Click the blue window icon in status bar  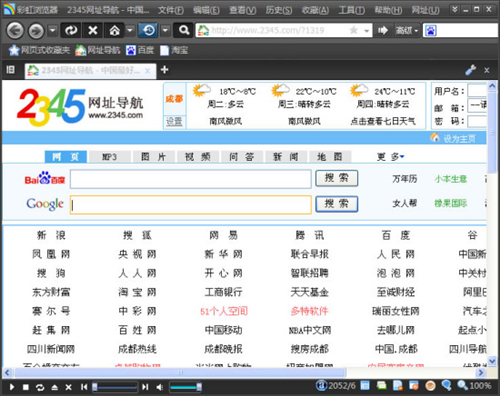(x=365, y=386)
